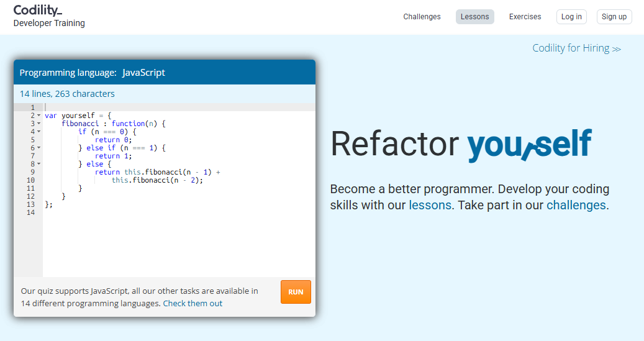Run the JavaScript code with RUN

pos(296,292)
